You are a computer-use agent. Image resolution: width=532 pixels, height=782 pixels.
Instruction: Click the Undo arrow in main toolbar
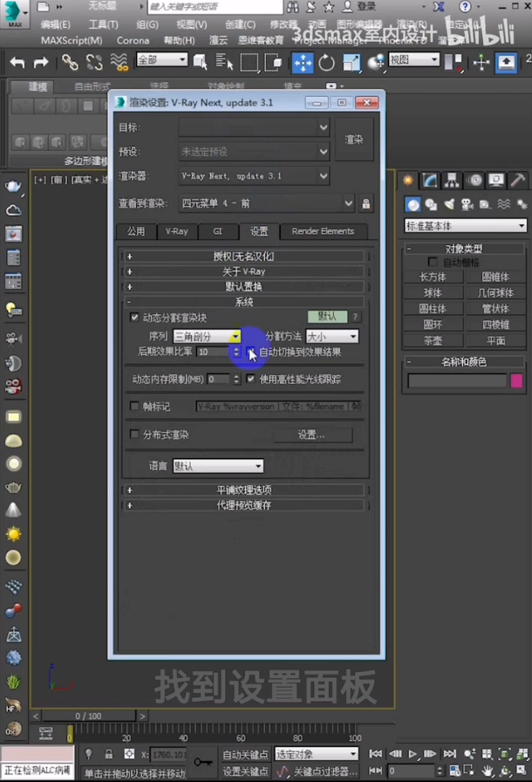point(17,62)
